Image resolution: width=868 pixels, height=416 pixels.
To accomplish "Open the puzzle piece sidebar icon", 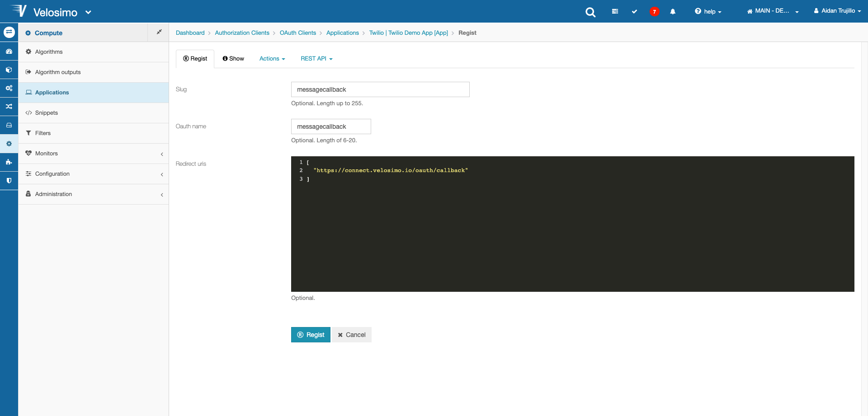I will click(x=9, y=162).
